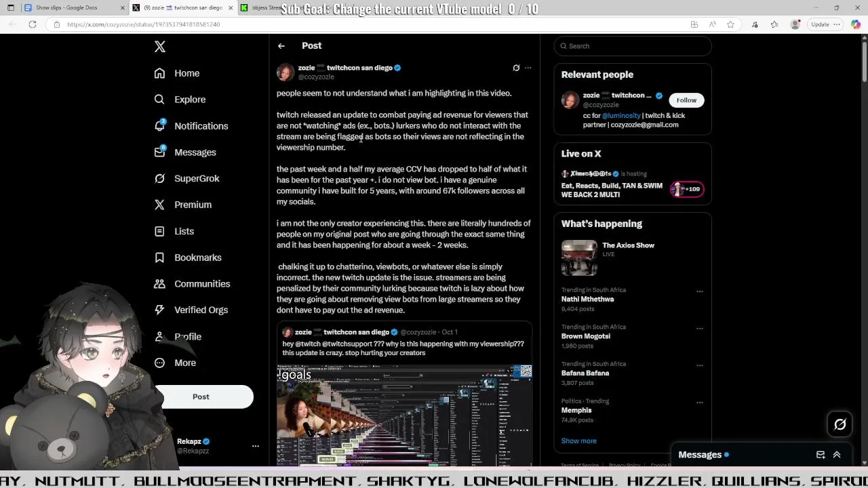Open the Explore page
Image resolution: width=868 pixels, height=488 pixels.
[180, 100]
